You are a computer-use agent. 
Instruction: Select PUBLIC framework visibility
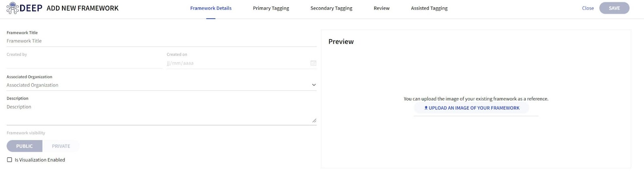[25, 146]
